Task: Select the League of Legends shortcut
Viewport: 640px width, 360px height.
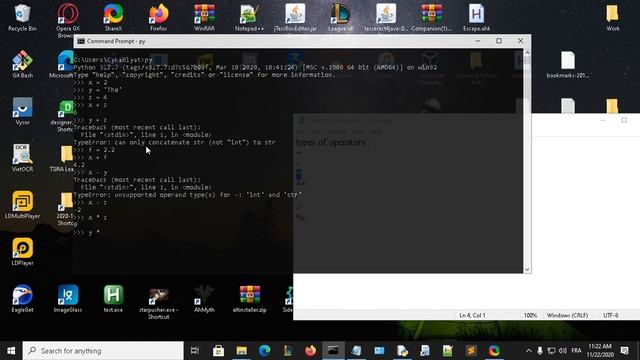Action: click(340, 17)
